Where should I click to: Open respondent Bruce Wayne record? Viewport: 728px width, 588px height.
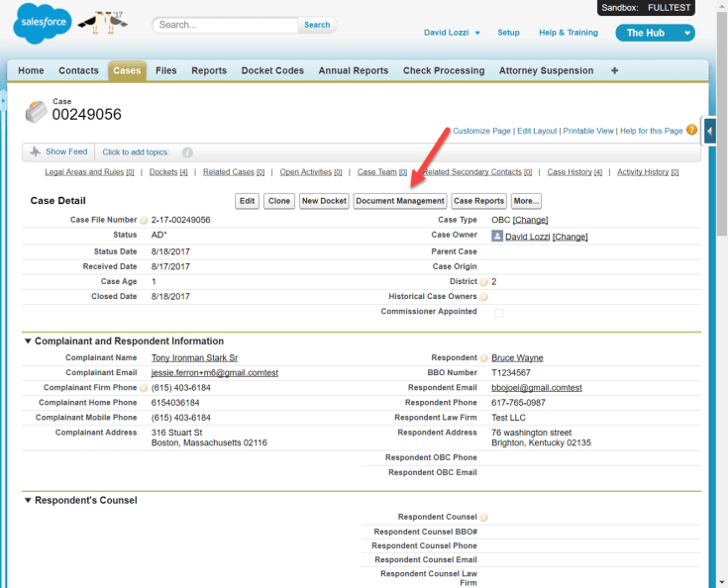click(517, 357)
